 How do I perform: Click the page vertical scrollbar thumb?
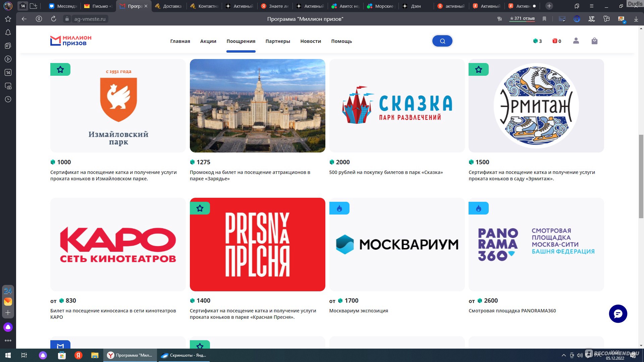click(641, 176)
